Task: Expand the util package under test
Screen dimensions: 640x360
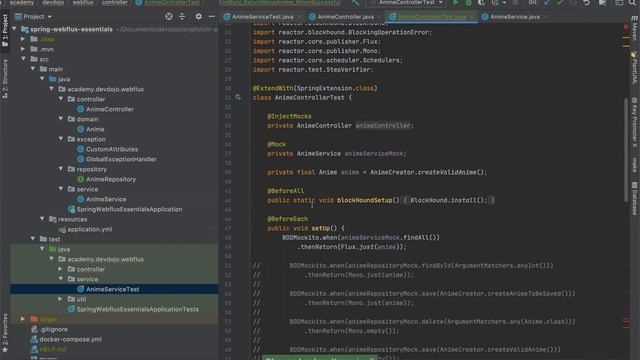Action: [61, 299]
